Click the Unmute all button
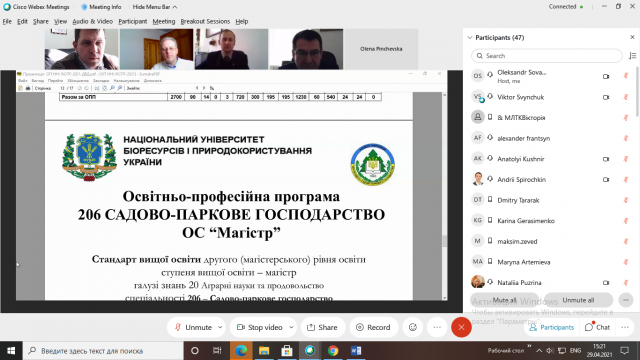 click(578, 300)
